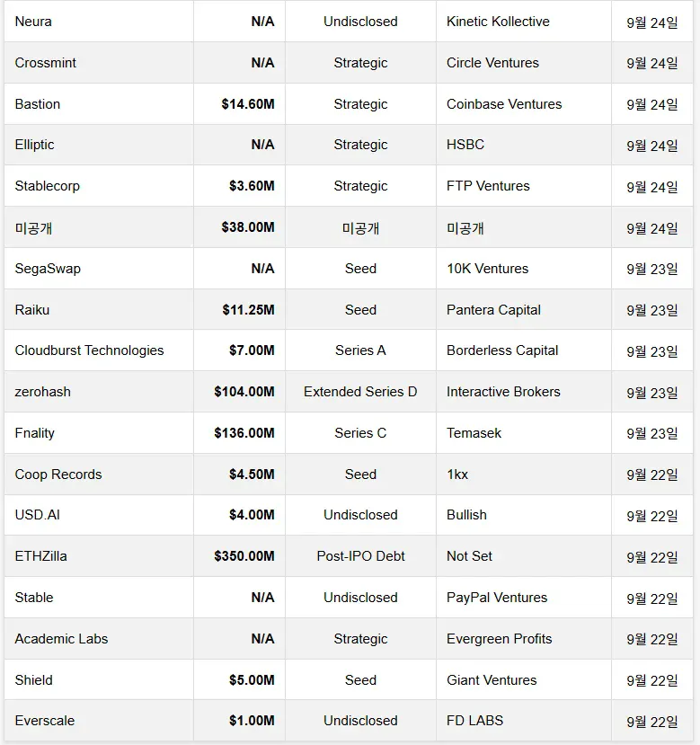This screenshot has width=700, height=745.
Task: Select the ETHZilla $350.00M amount
Action: pyautogui.click(x=244, y=556)
